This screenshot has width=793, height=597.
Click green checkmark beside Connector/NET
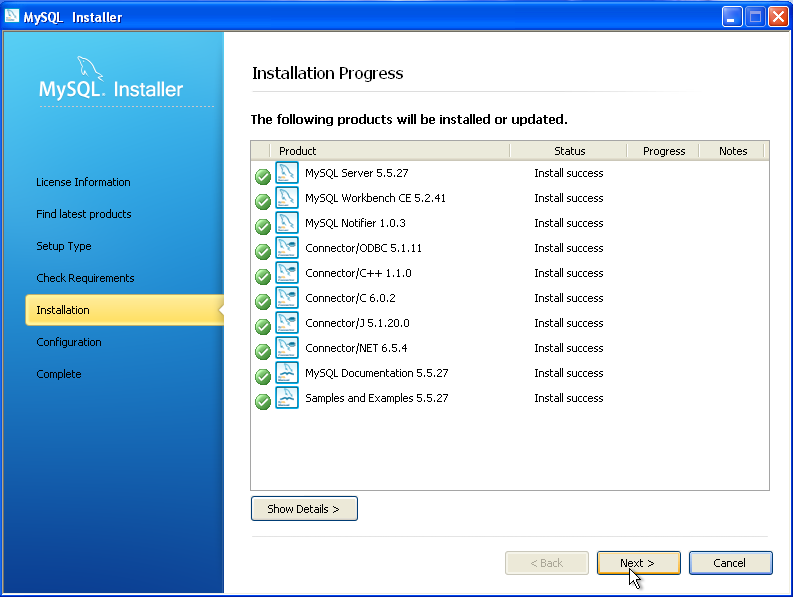point(263,351)
